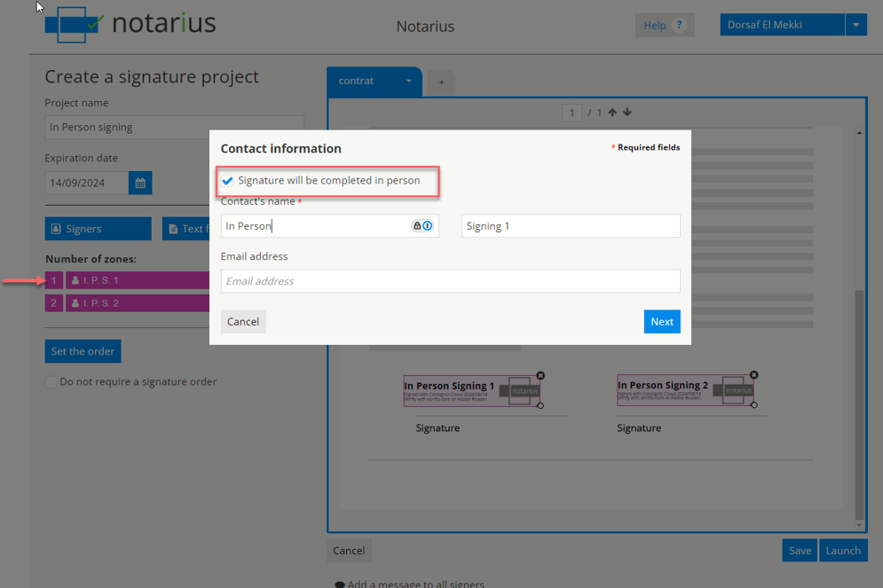Click the calendar icon beside expiration date
This screenshot has width=883, height=588.
click(x=140, y=184)
